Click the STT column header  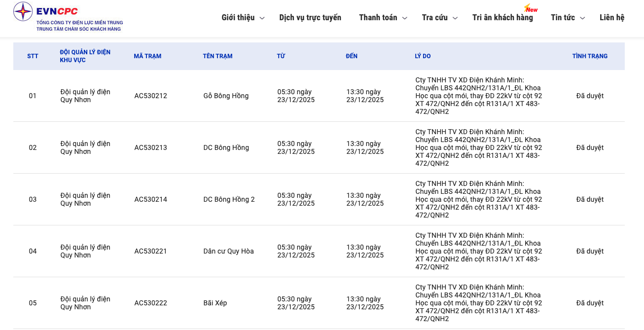pos(33,56)
